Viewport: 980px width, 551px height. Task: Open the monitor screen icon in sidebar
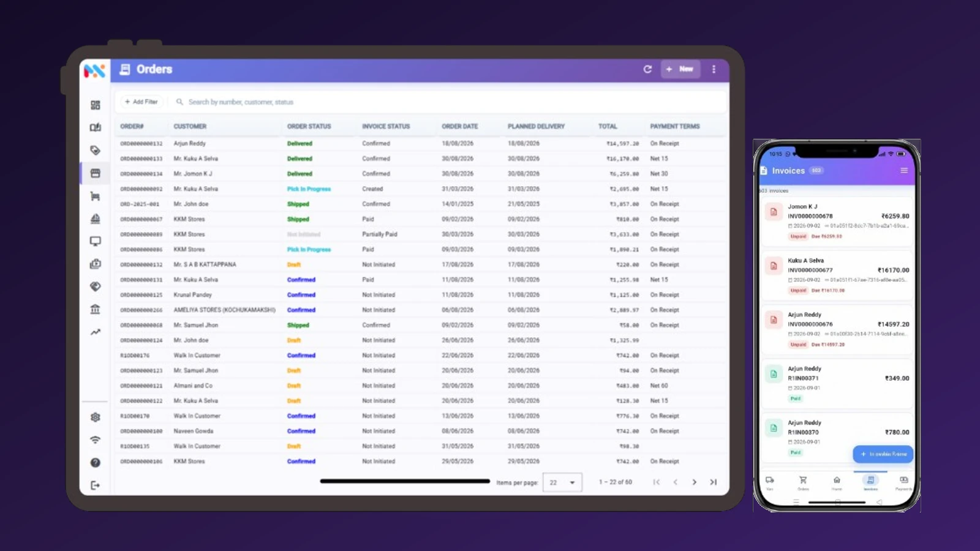pyautogui.click(x=95, y=241)
